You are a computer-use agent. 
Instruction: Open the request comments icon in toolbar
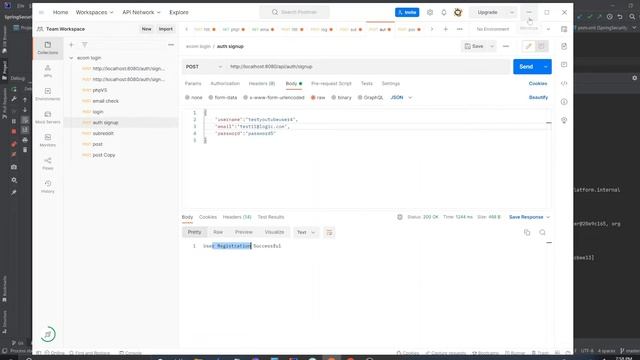point(541,47)
